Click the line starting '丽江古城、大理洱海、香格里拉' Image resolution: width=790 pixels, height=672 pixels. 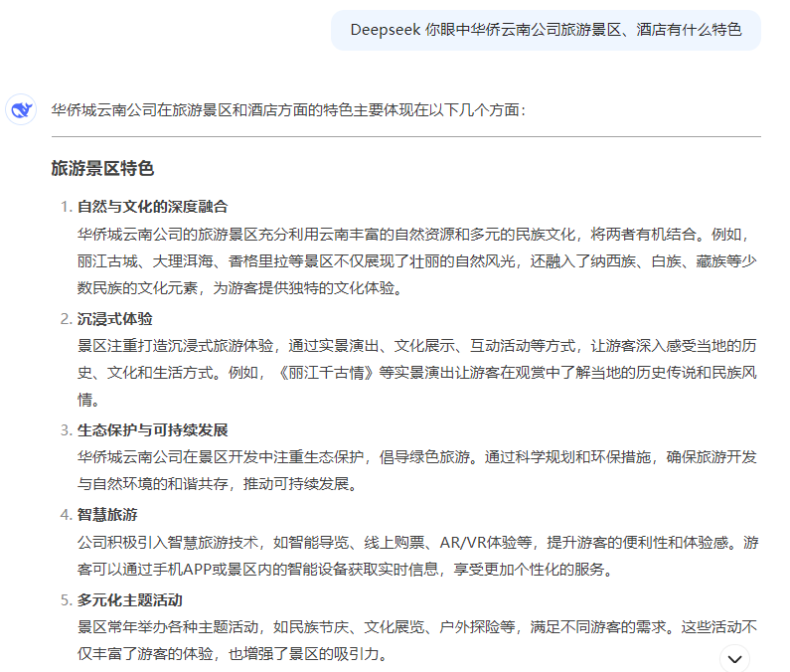pos(416,261)
